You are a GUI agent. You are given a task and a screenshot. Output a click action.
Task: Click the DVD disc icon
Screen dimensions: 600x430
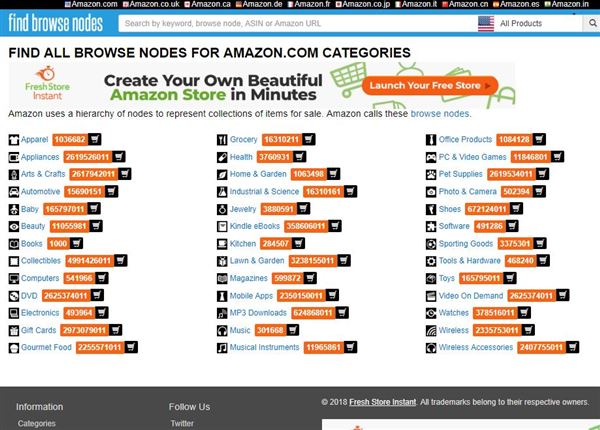pyautogui.click(x=14, y=296)
